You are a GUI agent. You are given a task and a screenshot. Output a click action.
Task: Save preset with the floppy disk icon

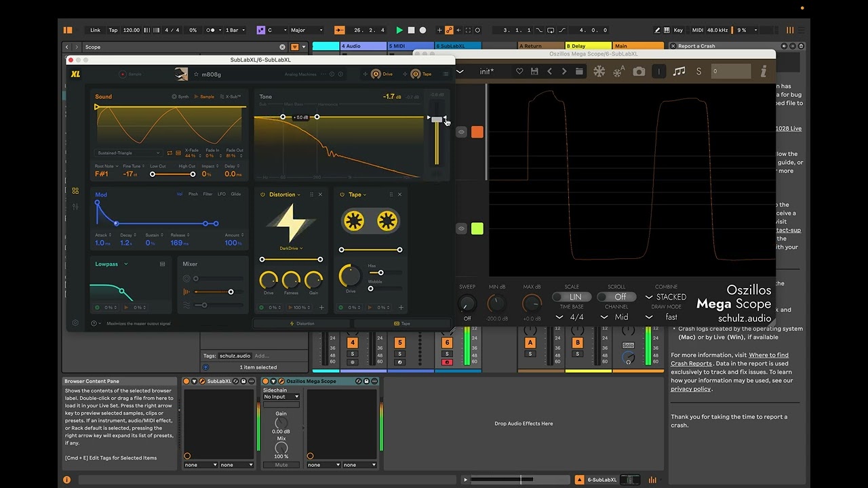click(534, 71)
